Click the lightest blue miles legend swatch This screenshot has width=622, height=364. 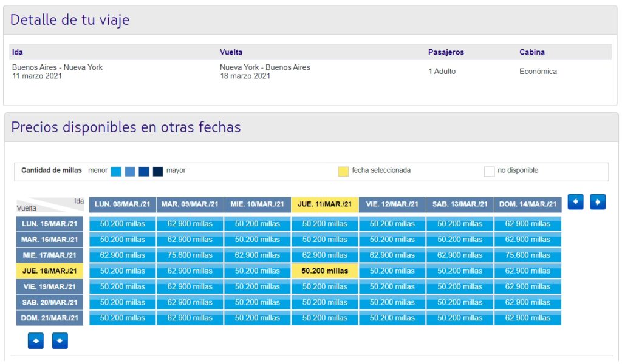pyautogui.click(x=116, y=171)
